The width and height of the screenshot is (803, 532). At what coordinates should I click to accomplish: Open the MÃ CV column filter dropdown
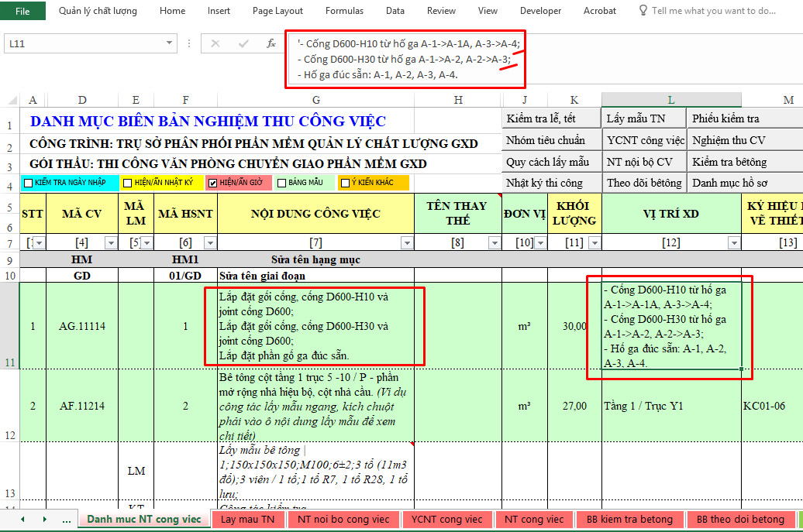[110, 243]
